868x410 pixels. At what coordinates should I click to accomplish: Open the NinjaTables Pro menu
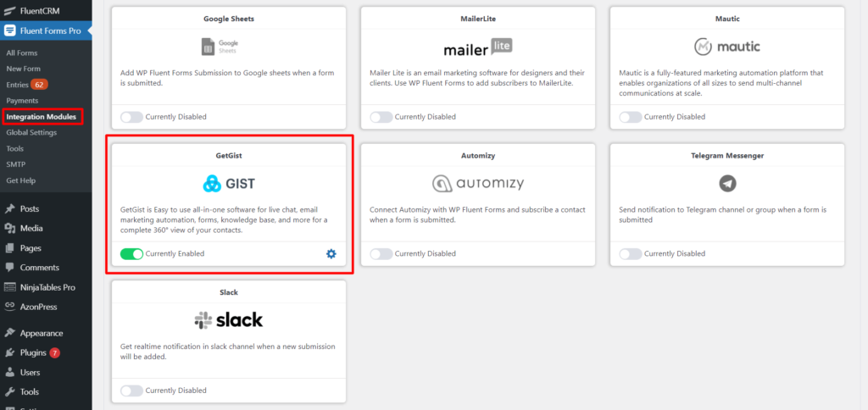coord(47,287)
